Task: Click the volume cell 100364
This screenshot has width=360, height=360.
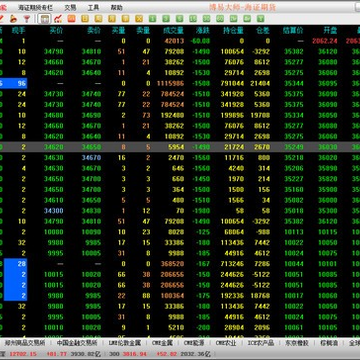Action: (172, 296)
